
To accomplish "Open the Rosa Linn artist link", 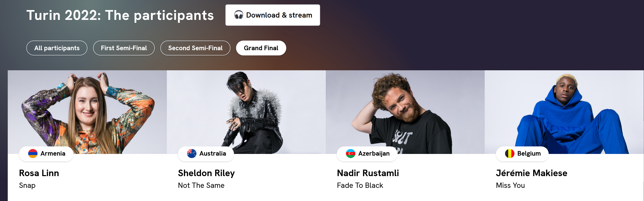I will click(39, 173).
